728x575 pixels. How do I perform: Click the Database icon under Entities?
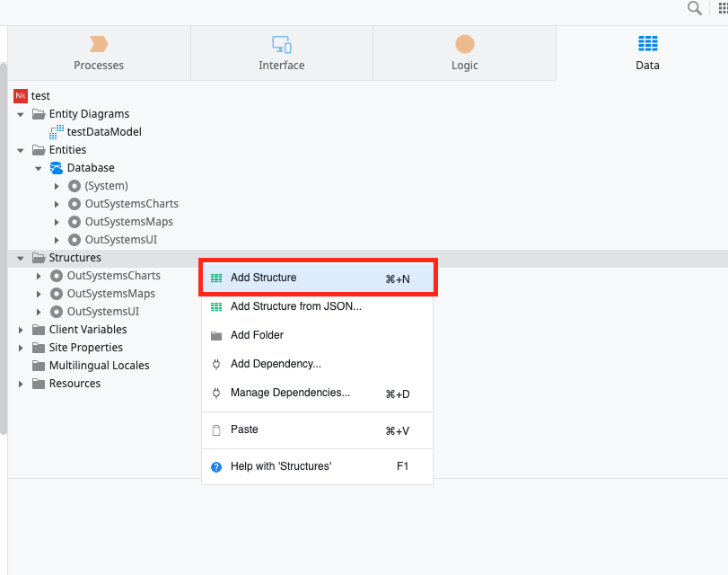tap(57, 168)
